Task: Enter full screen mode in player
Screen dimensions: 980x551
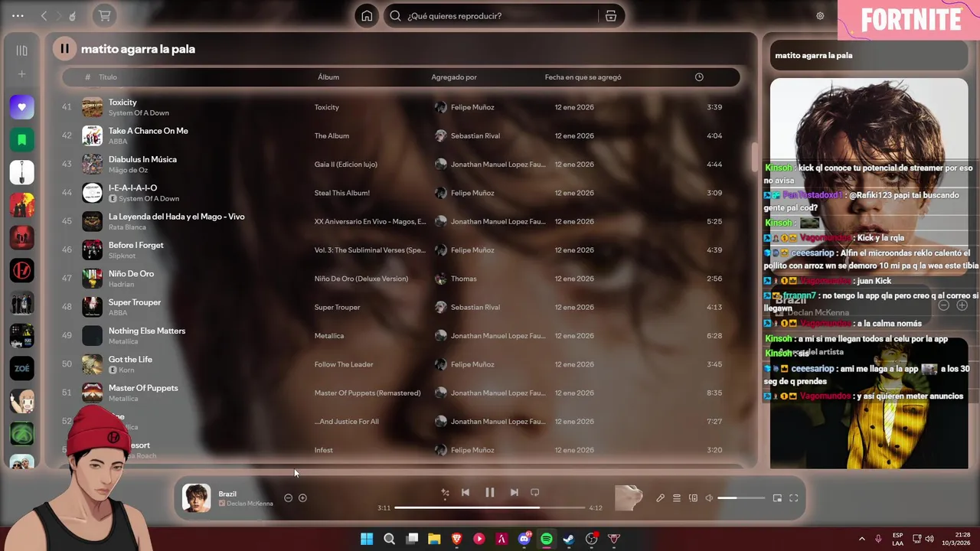Action: pos(794,498)
